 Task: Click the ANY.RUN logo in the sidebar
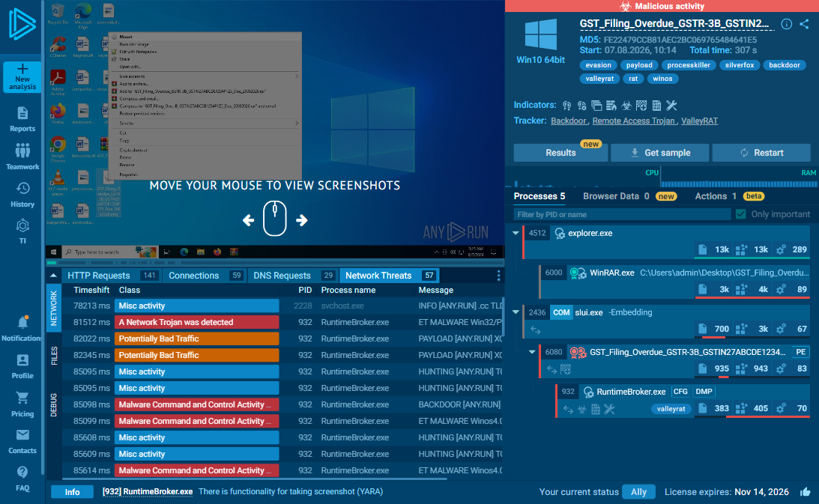[22, 23]
